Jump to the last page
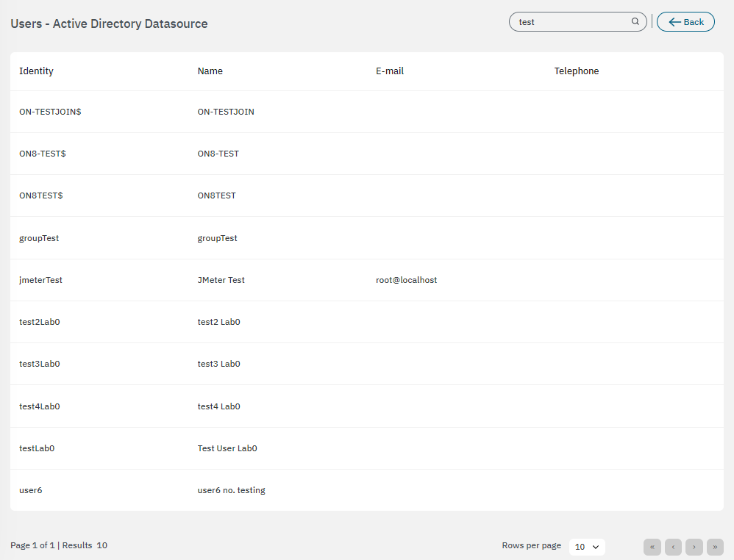Screen dimensions: 734x560 715,547
